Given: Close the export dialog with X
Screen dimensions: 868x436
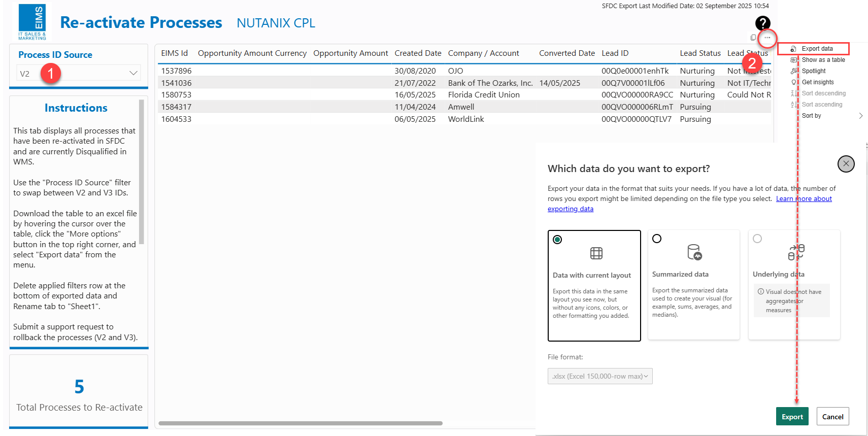Looking at the screenshot, I should tap(846, 164).
